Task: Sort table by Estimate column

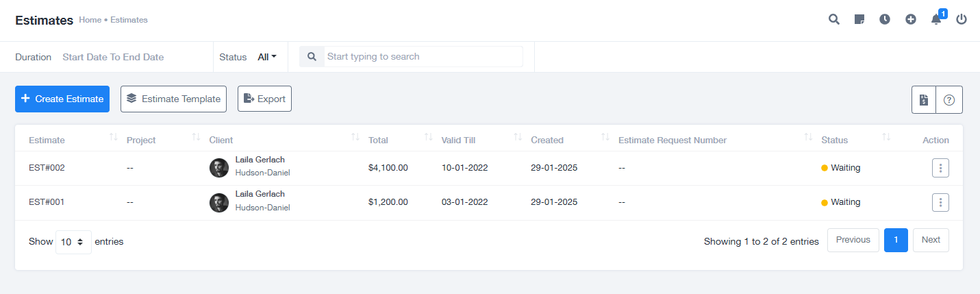Action: 47,140
